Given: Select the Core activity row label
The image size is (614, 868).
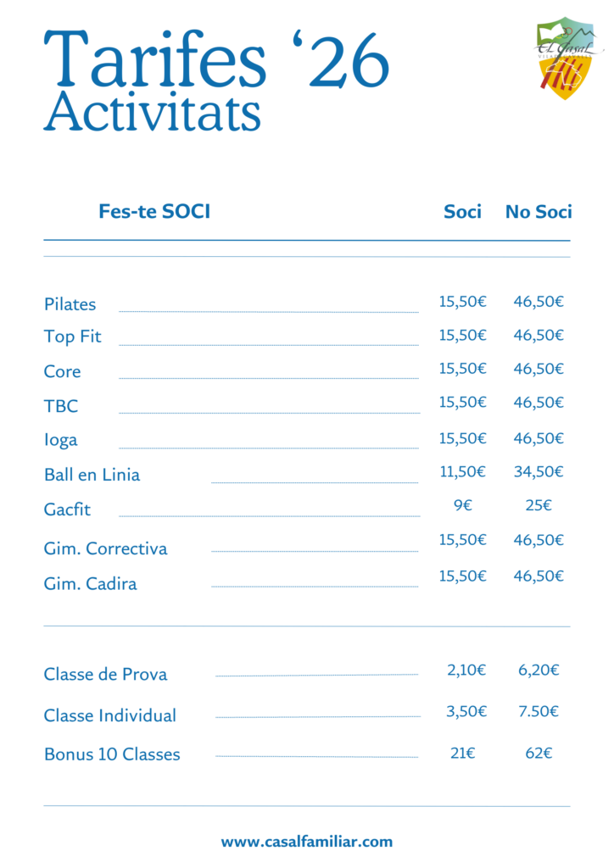Looking at the screenshot, I should click(63, 371).
